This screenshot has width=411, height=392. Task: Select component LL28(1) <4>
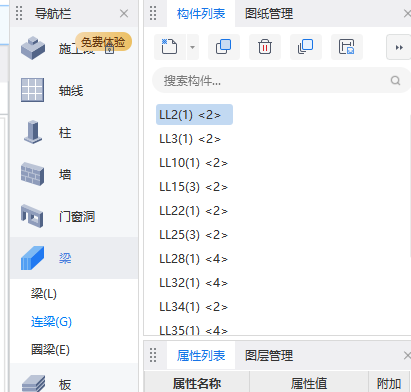(x=193, y=259)
